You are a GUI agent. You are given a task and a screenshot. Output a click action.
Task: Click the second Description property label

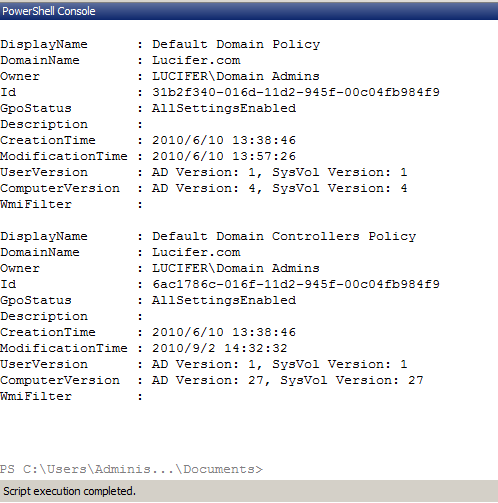point(44,316)
